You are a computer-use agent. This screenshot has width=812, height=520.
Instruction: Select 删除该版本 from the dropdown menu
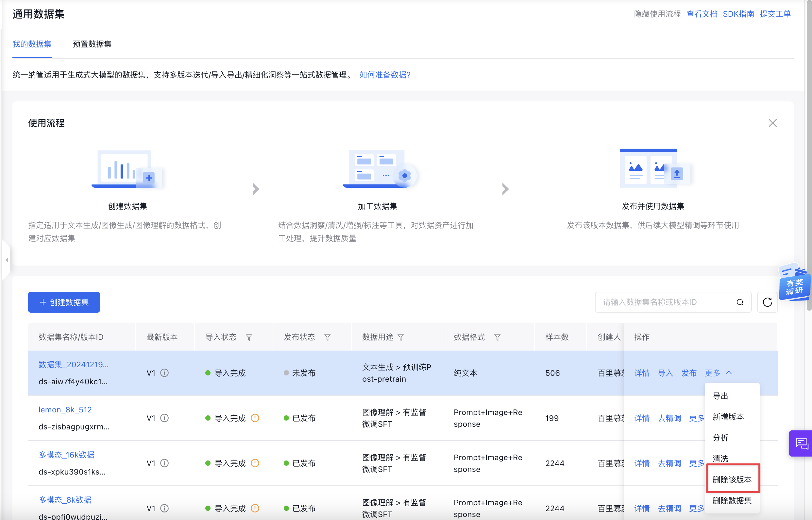[x=732, y=479]
